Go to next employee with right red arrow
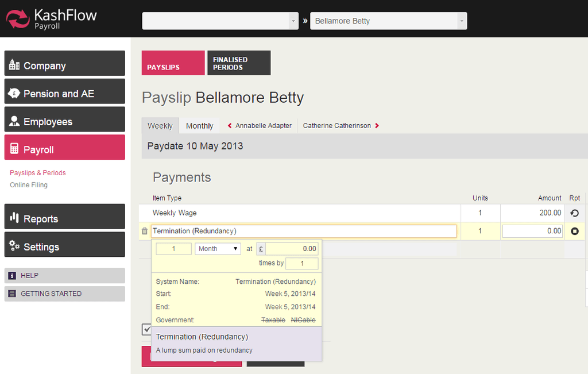The image size is (588, 374). [x=377, y=126]
